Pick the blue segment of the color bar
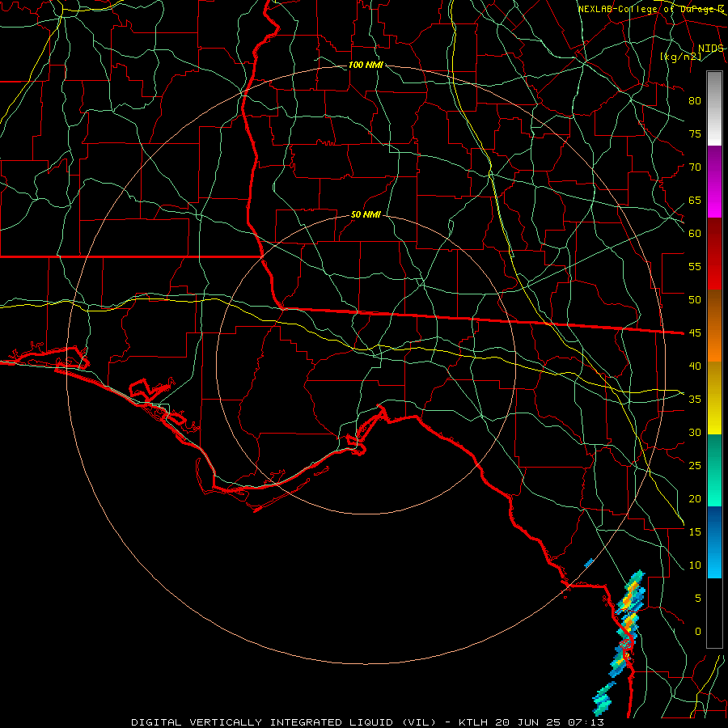The image size is (728, 728). 714,542
